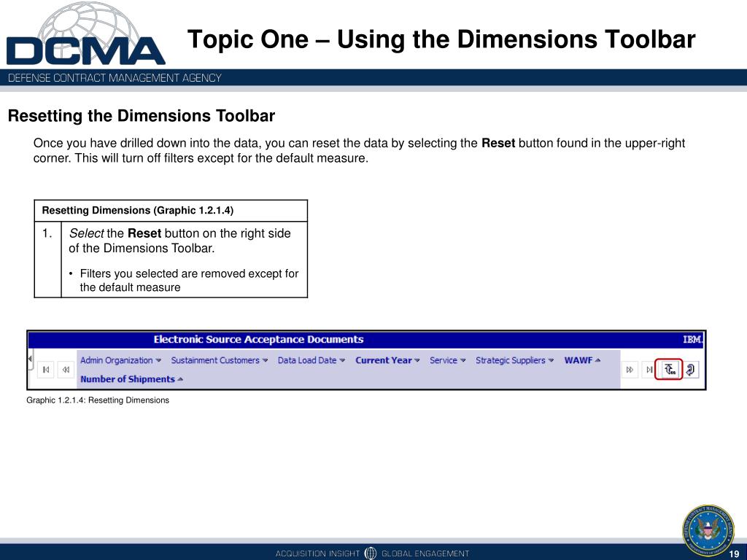
Task: Click the DCMA logo
Action: pos(86,34)
